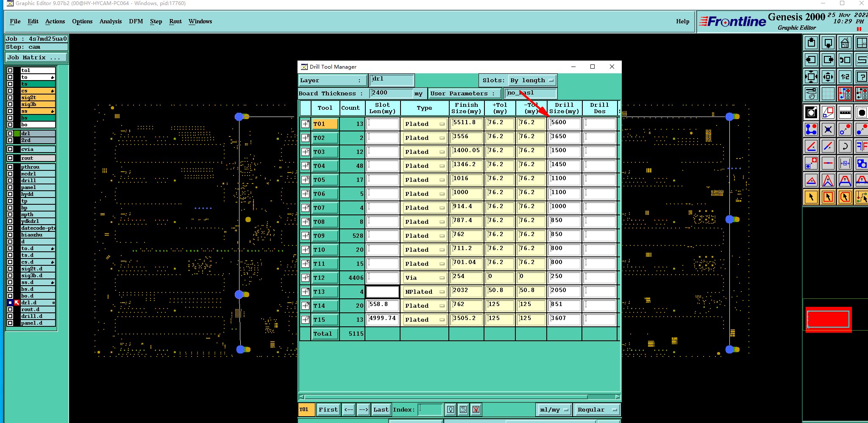This screenshot has height=423, width=868.
Task: Select the ruler measurement tool
Action: (845, 112)
